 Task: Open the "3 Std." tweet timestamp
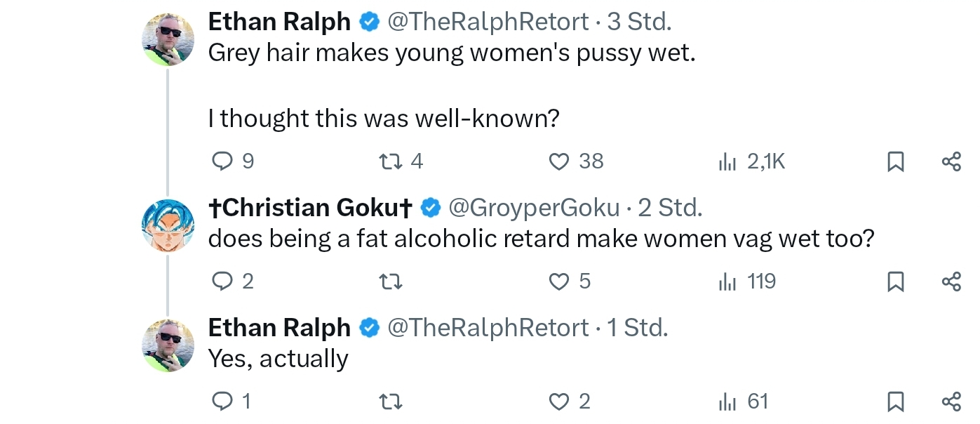639,22
